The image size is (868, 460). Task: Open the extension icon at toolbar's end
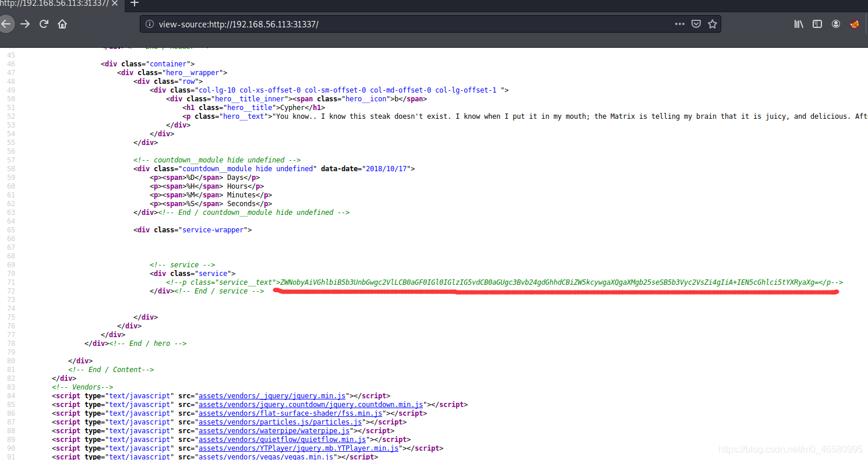click(x=855, y=24)
